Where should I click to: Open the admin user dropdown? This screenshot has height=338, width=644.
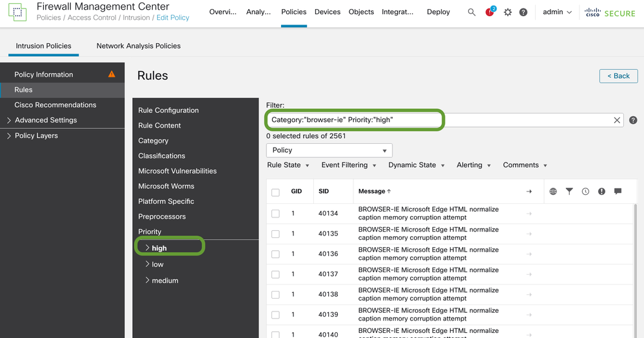click(558, 12)
